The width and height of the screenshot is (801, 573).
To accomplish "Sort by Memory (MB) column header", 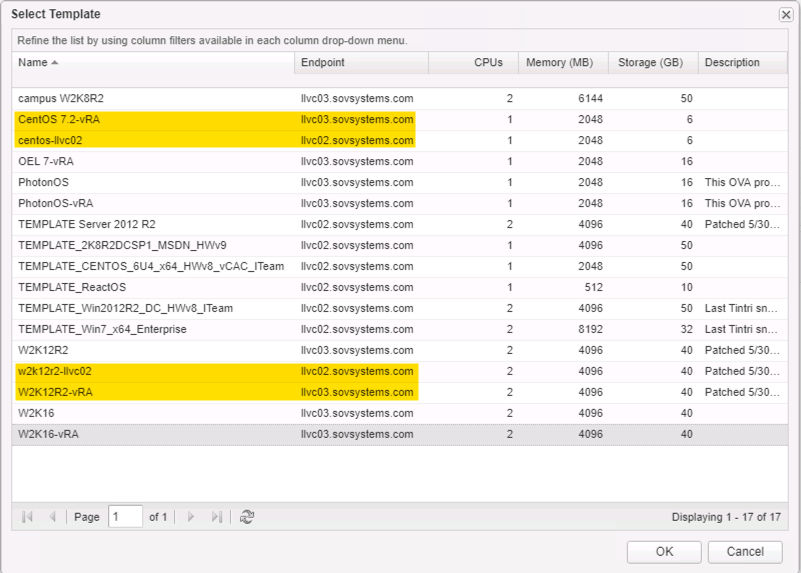I will click(559, 63).
